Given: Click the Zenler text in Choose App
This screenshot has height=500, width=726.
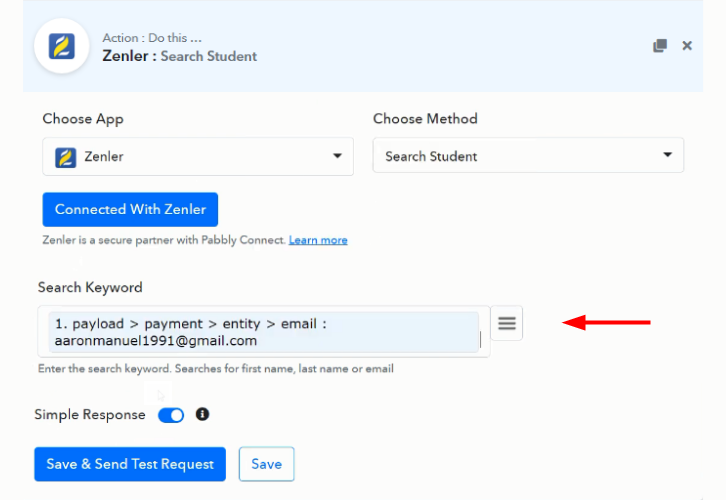Looking at the screenshot, I should tap(104, 156).
